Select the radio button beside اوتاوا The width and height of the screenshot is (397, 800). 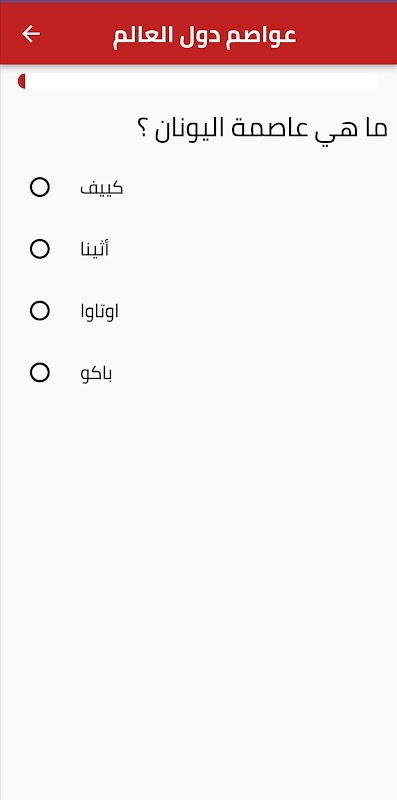(40, 311)
